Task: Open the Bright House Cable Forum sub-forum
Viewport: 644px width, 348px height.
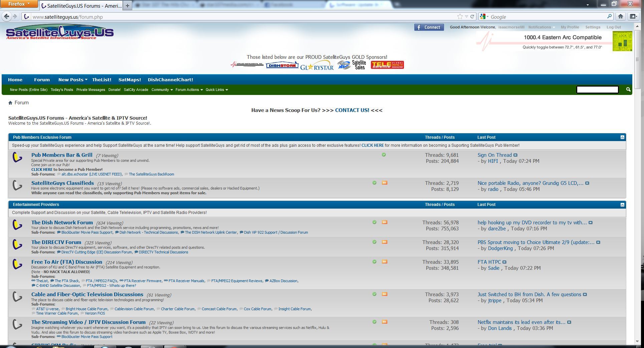Action: (x=86, y=309)
